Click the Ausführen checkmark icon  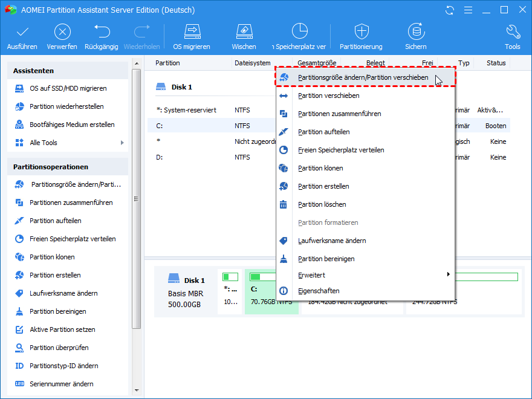[x=22, y=32]
